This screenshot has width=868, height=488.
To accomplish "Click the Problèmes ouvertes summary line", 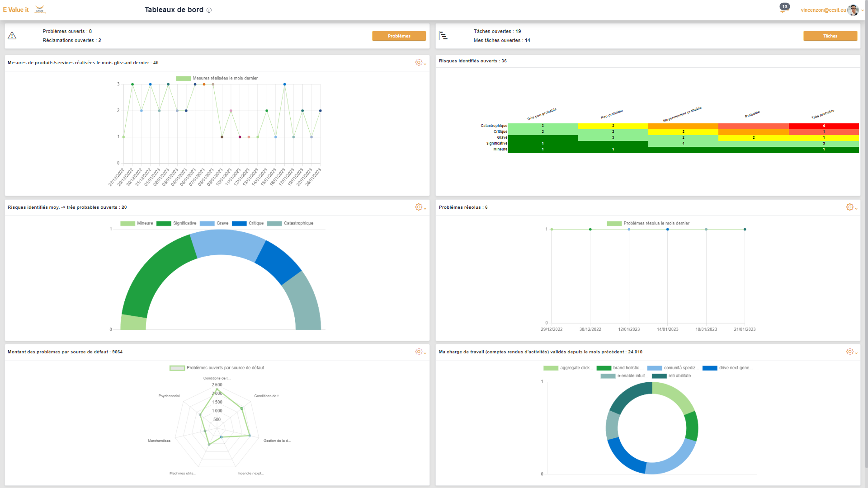I will pos(67,31).
